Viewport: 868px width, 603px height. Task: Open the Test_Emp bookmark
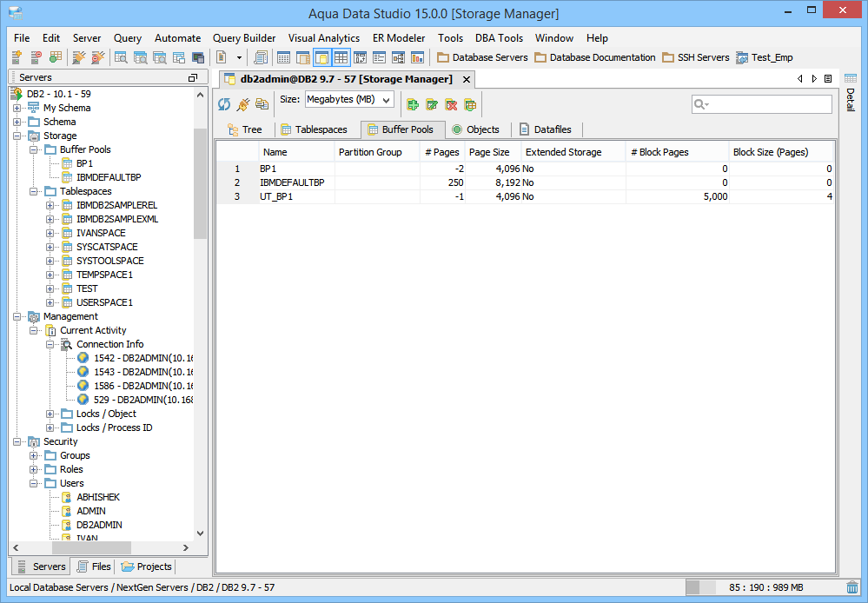pyautogui.click(x=765, y=57)
